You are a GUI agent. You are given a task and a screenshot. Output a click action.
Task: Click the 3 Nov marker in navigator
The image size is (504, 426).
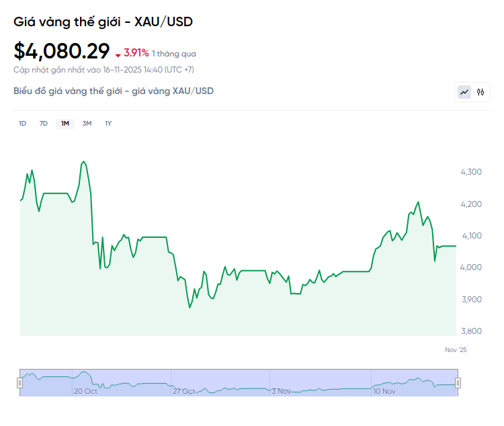pyautogui.click(x=282, y=391)
